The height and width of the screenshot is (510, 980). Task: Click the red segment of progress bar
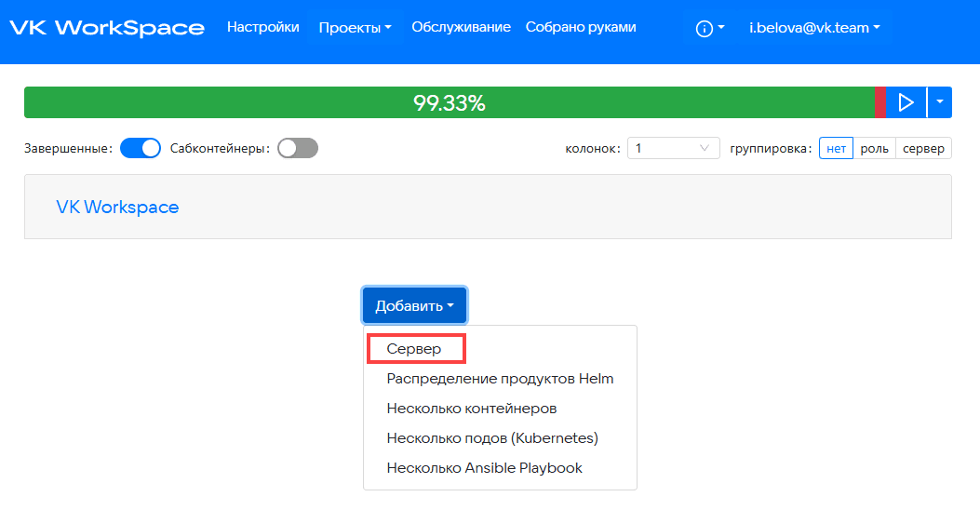(880, 102)
